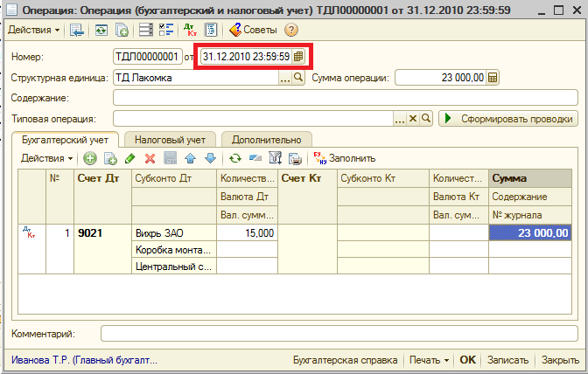Click the help question mark icon

[x=291, y=30]
